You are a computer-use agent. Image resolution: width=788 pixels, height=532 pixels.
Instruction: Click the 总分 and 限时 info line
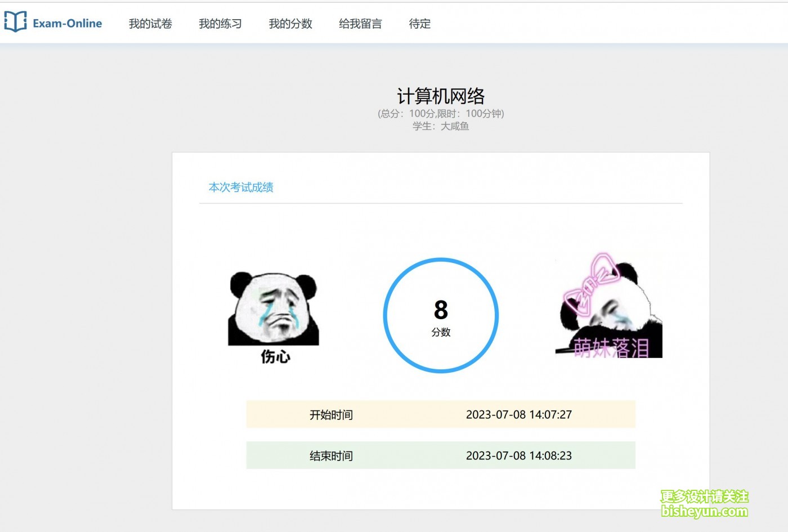point(441,114)
